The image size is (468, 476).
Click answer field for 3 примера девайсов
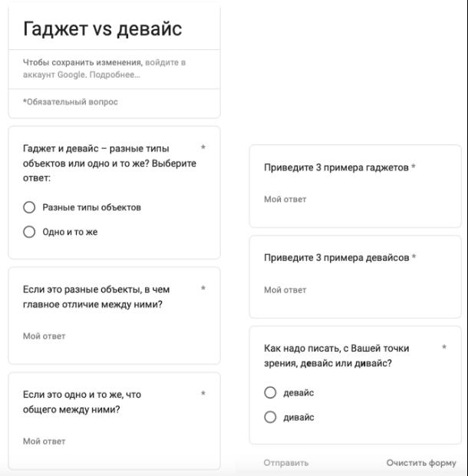(x=355, y=290)
